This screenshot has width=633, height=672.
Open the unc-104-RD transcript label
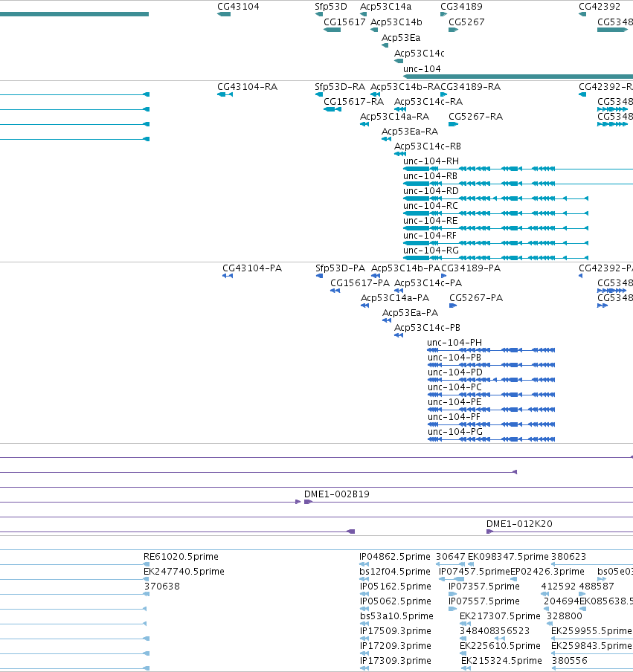click(431, 191)
